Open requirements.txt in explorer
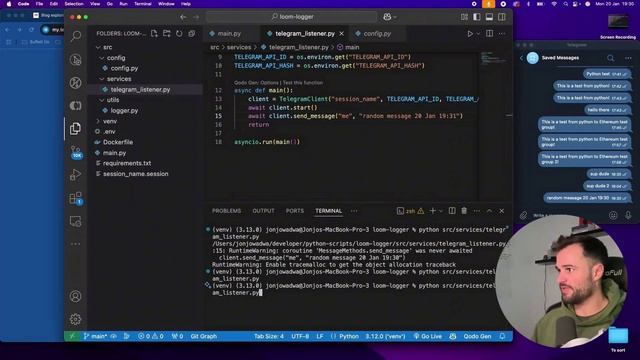This screenshot has height=360, width=640. click(127, 163)
